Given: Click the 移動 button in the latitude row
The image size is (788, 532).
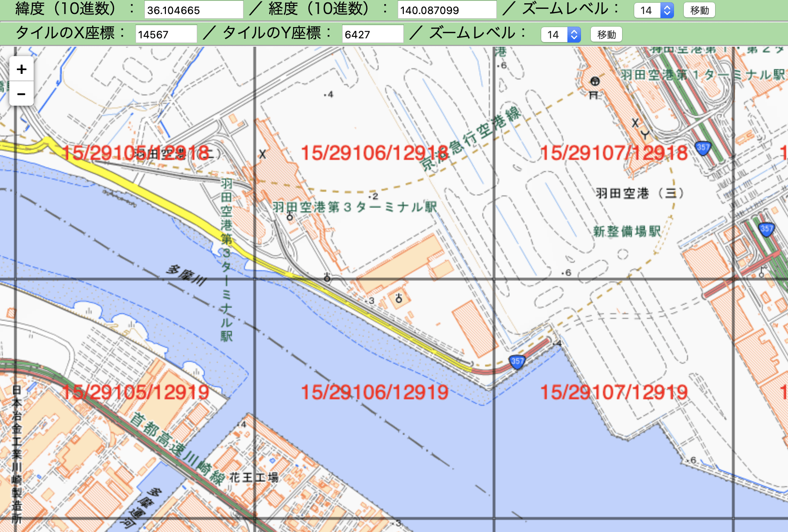Looking at the screenshot, I should coord(699,10).
